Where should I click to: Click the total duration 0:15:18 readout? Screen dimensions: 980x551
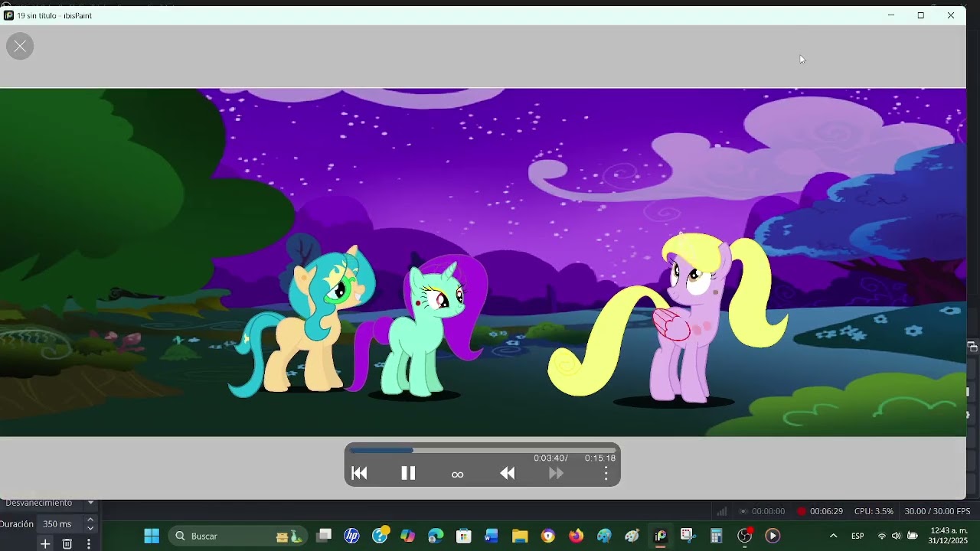pos(600,458)
